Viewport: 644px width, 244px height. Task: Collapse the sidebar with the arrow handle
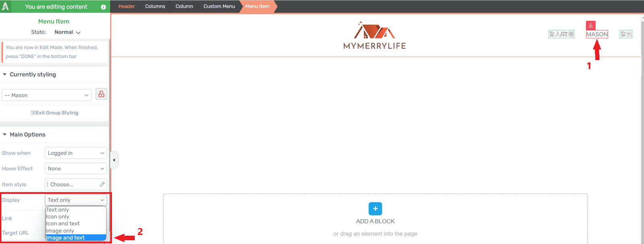[114, 160]
